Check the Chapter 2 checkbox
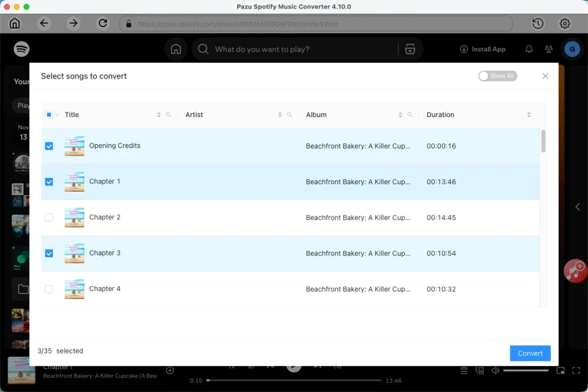Viewport: 588px width, 392px height. tap(49, 218)
